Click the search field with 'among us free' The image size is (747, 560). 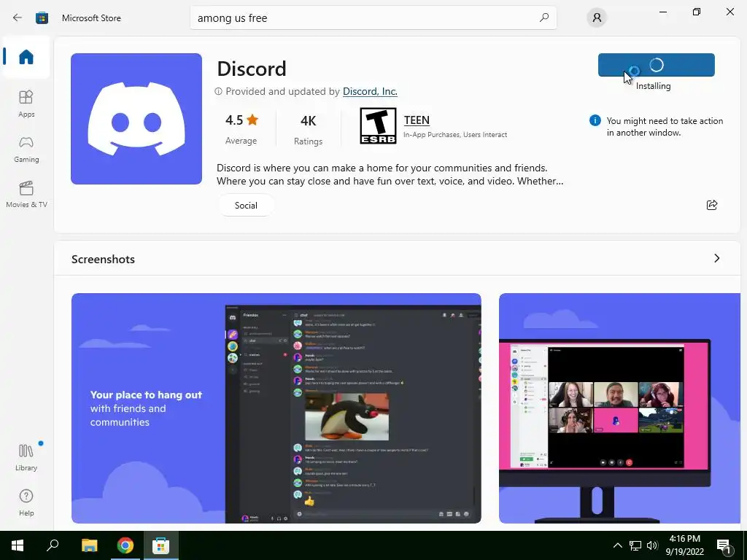373,17
